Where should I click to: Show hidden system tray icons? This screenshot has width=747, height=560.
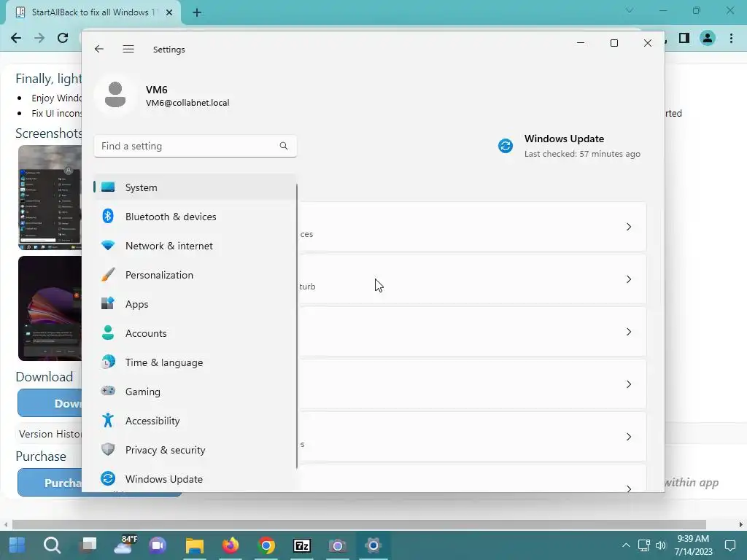point(626,545)
